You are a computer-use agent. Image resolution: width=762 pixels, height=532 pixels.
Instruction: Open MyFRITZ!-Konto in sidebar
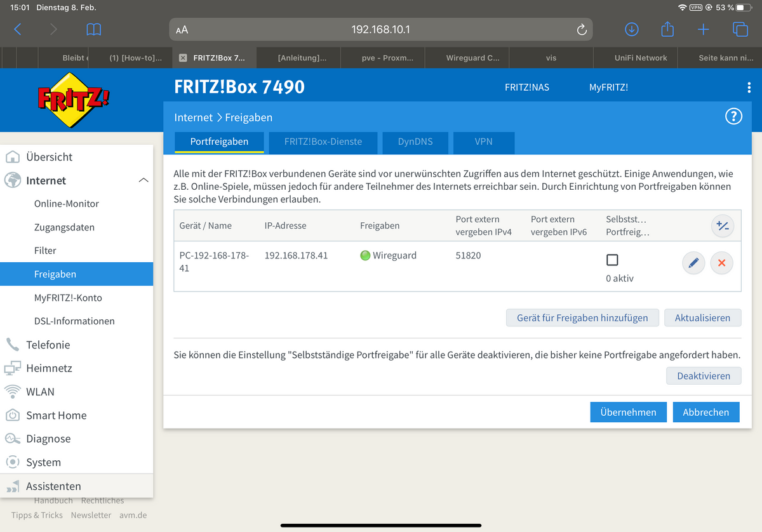coord(68,298)
